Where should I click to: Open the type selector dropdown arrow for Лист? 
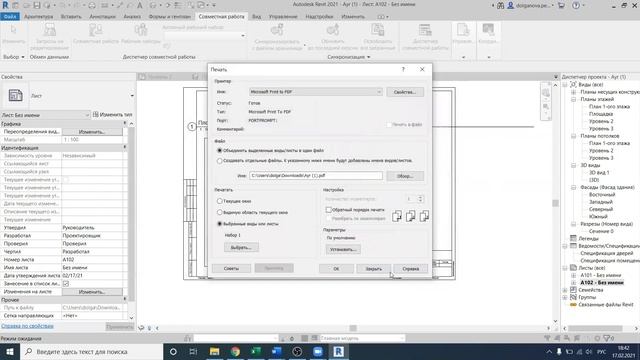pyautogui.click(x=132, y=96)
